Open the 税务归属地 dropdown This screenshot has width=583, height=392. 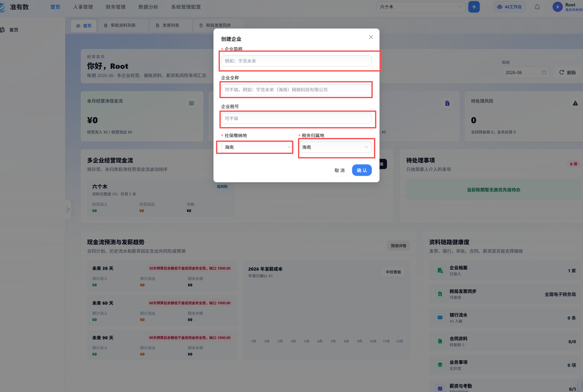[335, 147]
